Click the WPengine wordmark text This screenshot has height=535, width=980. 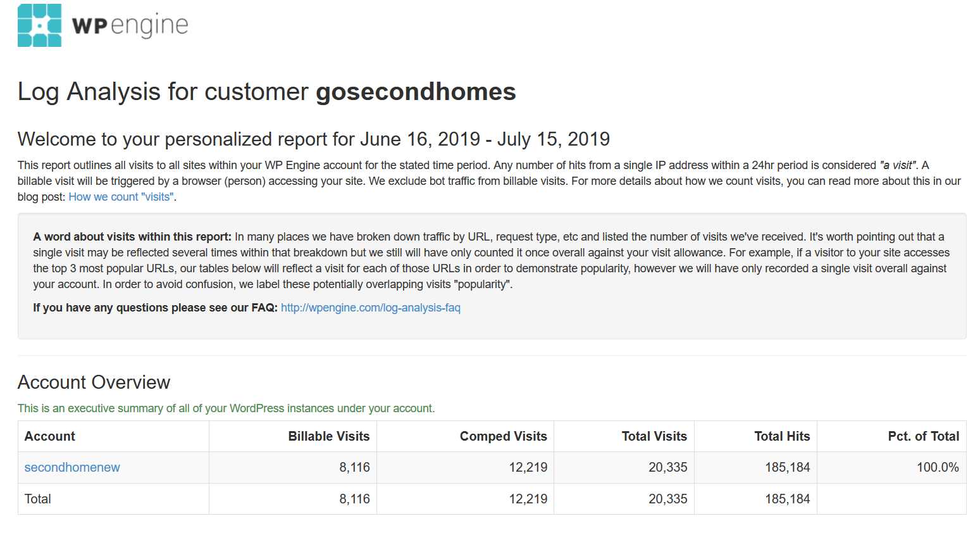130,26
